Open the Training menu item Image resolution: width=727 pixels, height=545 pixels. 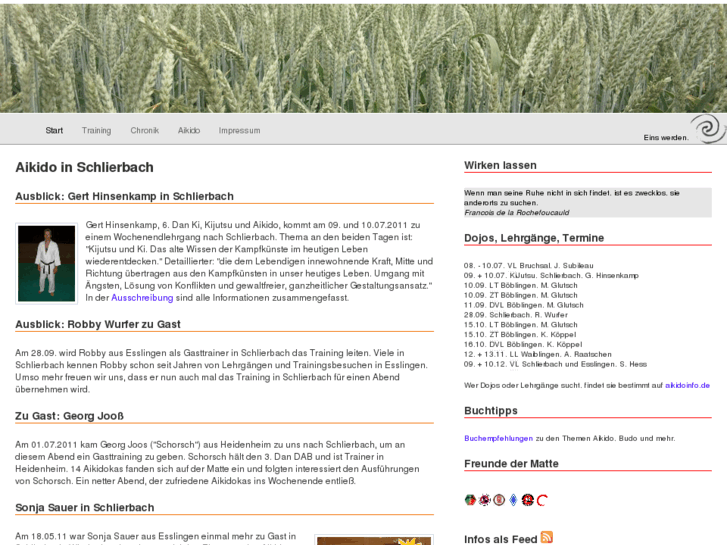click(96, 130)
